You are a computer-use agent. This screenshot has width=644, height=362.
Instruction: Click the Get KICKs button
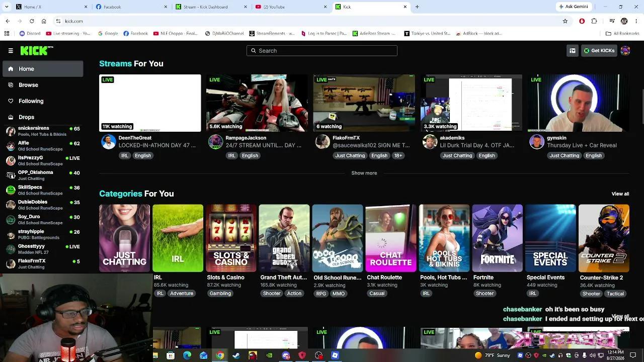coord(599,51)
